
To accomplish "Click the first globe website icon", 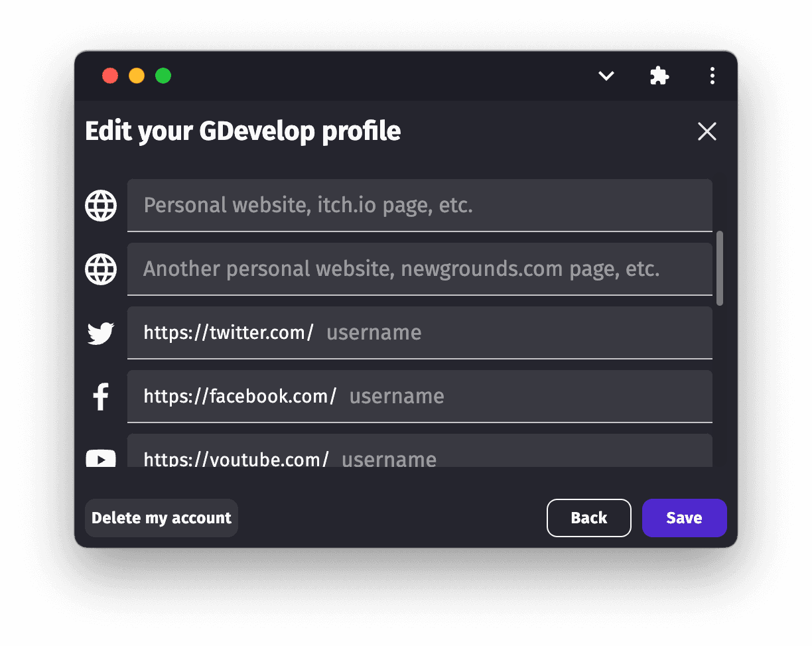I will (100, 205).
